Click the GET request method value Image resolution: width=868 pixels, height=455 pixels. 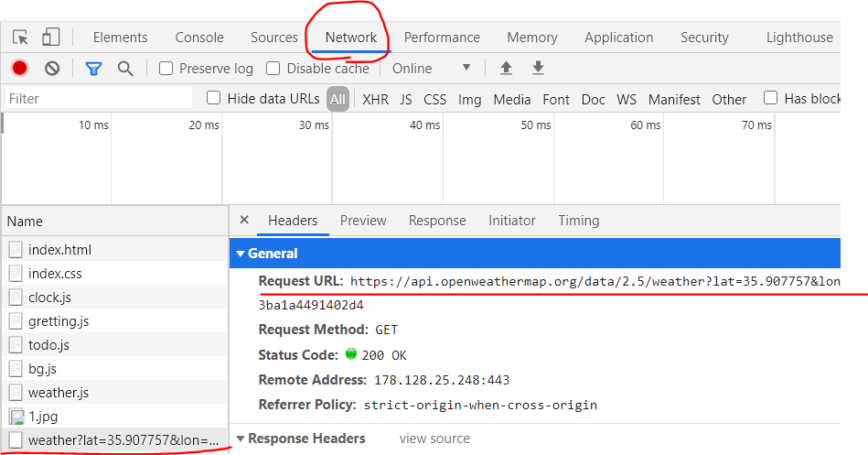tap(386, 330)
